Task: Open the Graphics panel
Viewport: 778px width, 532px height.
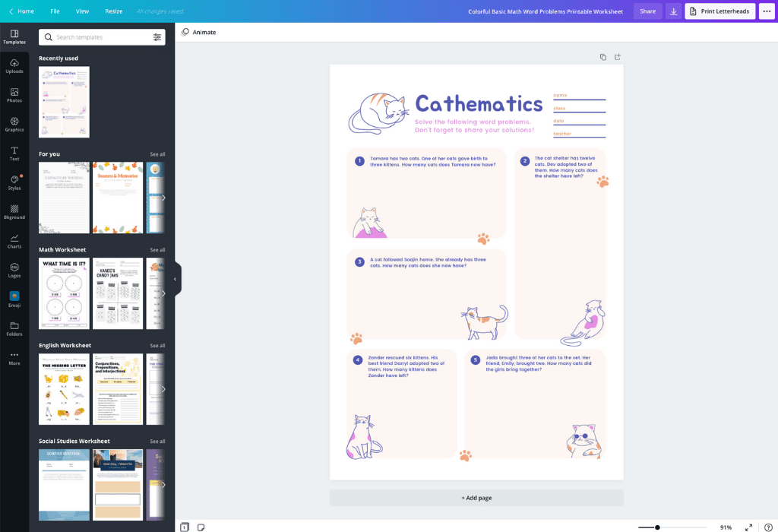Action: point(14,123)
